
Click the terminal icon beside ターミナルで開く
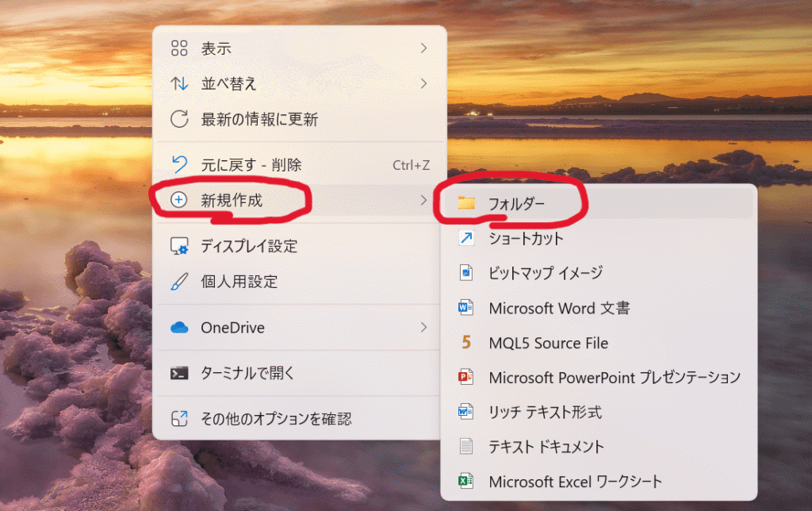click(180, 373)
